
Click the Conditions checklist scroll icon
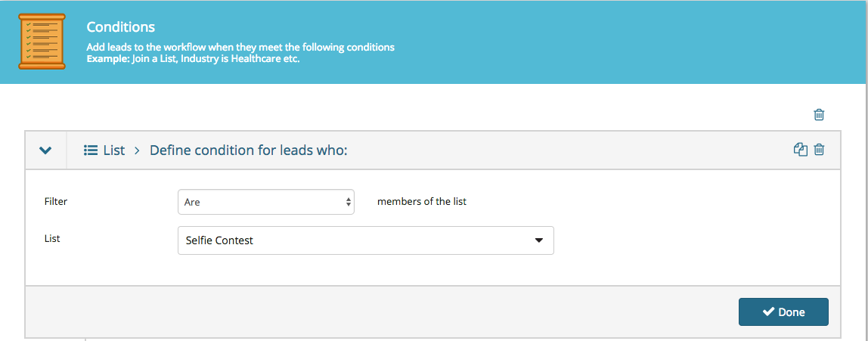pyautogui.click(x=42, y=42)
